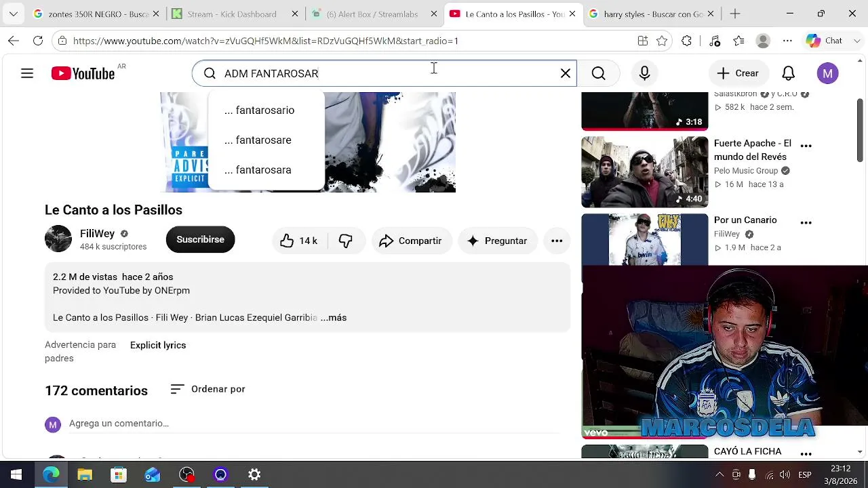Switch to the Stream - Kick Dashboard tab

235,14
